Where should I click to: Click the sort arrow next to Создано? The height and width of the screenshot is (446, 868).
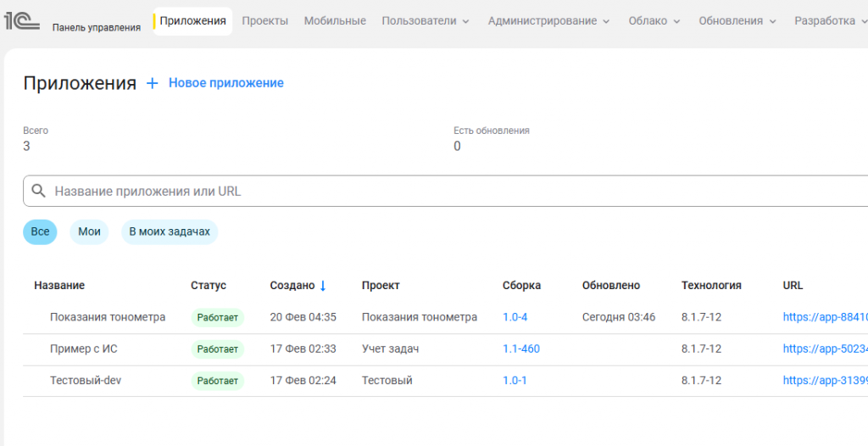click(x=323, y=286)
